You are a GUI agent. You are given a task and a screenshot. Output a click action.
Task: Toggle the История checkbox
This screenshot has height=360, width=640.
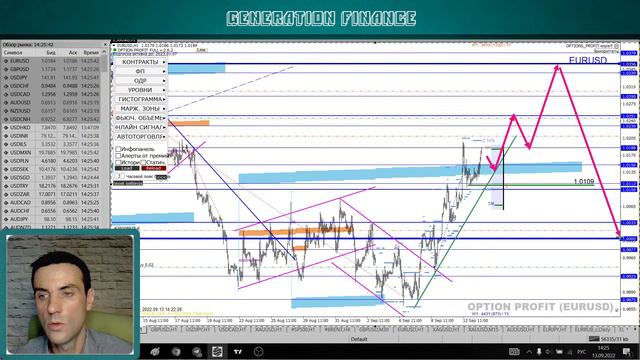pos(118,162)
